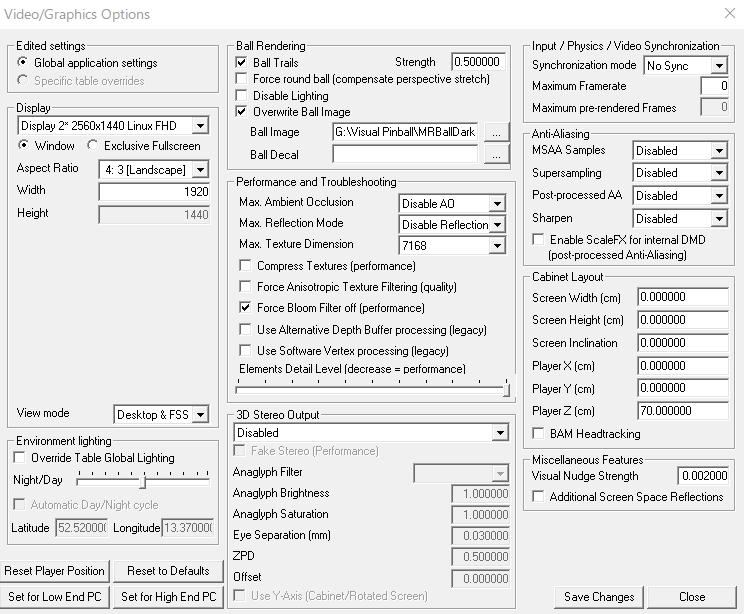This screenshot has width=744, height=614.
Task: Click Player X (cm) field
Action: 683,366
